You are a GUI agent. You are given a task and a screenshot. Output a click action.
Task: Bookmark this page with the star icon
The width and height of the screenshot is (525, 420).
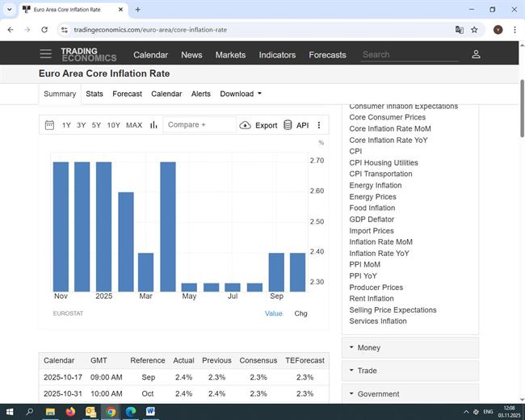(474, 30)
